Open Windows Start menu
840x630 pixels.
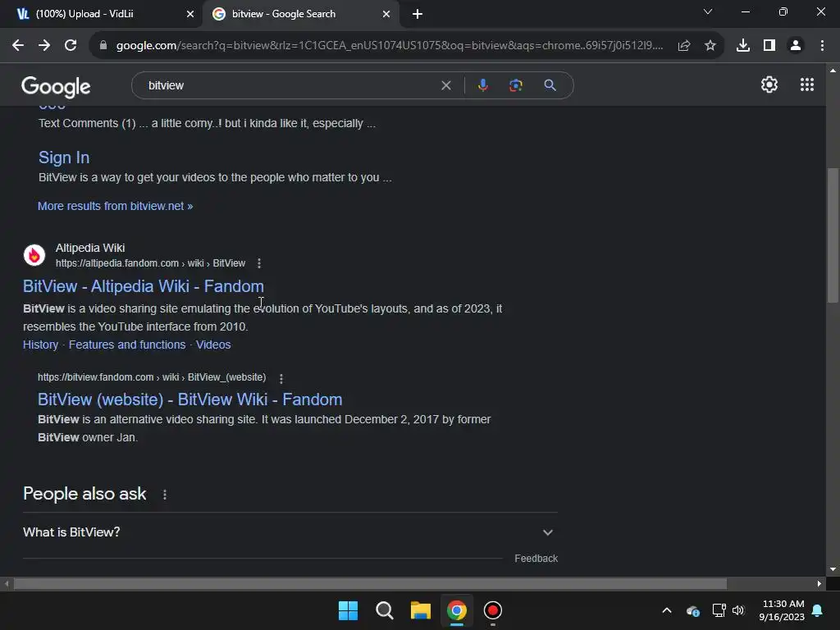tap(348, 610)
